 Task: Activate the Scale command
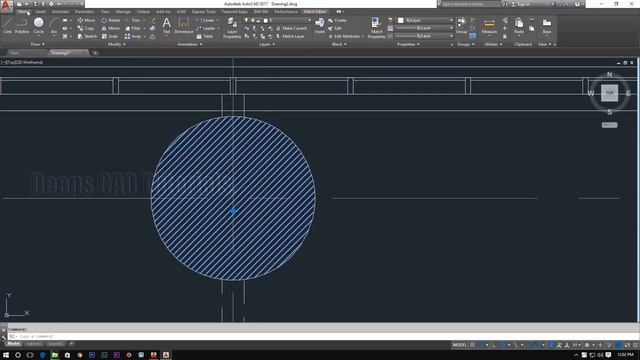pos(110,36)
